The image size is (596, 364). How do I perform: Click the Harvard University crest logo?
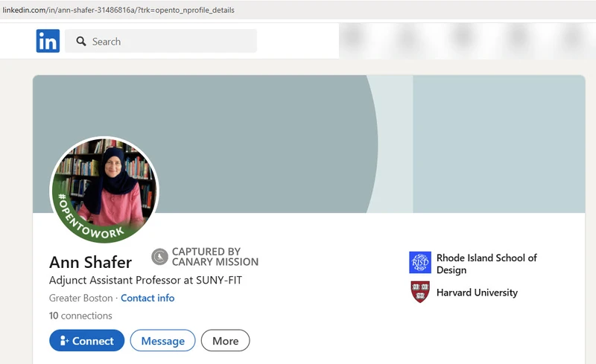tap(420, 292)
